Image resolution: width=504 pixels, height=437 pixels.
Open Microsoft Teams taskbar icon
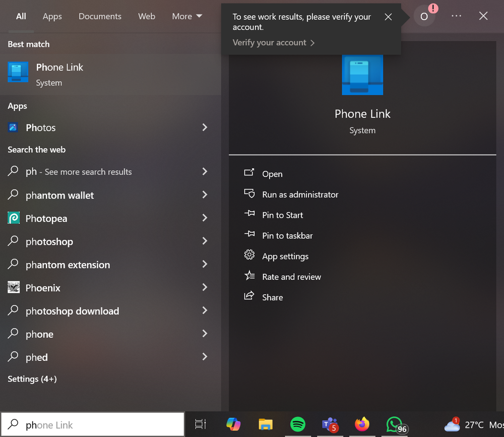point(330,424)
